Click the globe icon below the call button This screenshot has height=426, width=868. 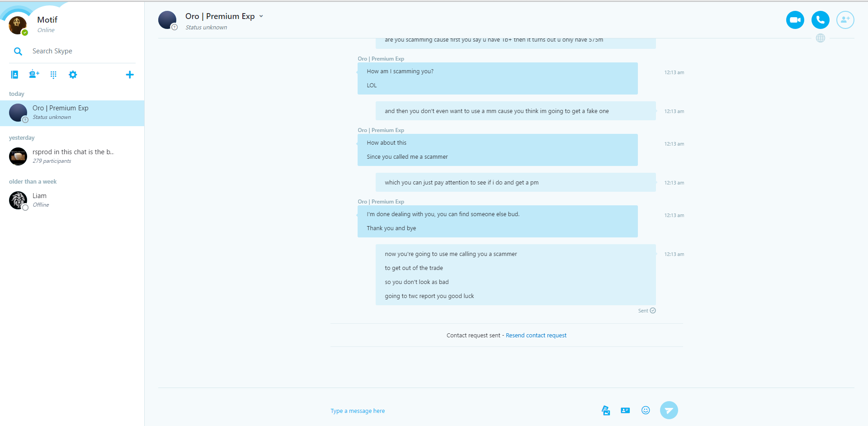point(821,38)
